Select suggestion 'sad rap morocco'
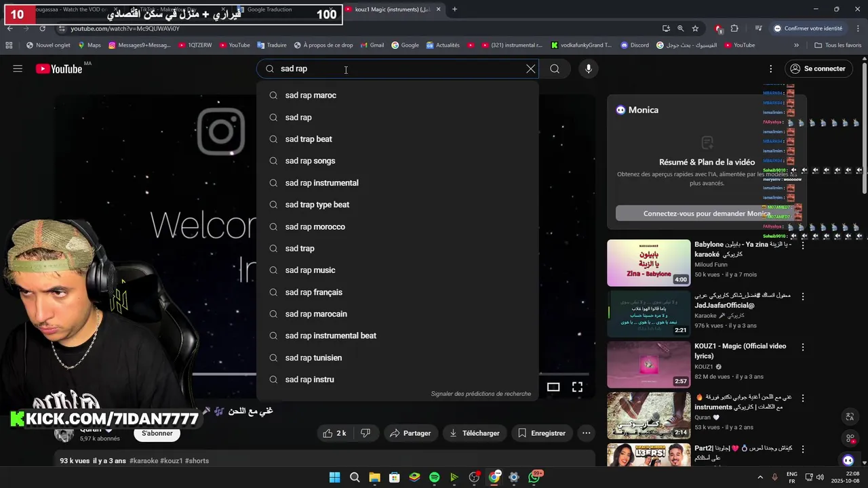Viewport: 868px width, 488px height. tap(397, 226)
